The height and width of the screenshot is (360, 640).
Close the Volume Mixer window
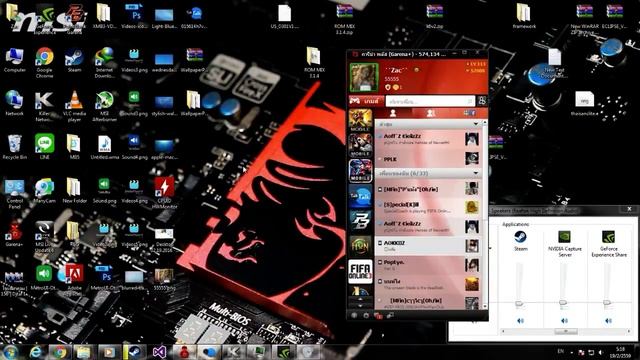click(x=629, y=209)
